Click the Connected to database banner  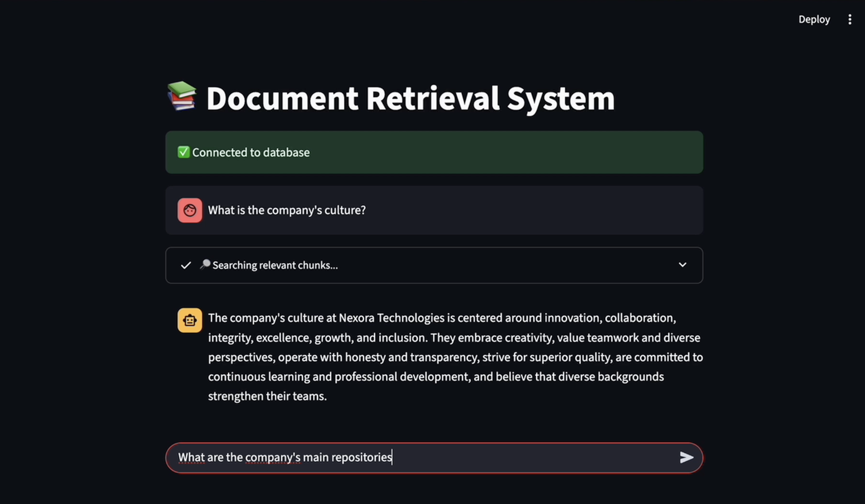(x=434, y=152)
